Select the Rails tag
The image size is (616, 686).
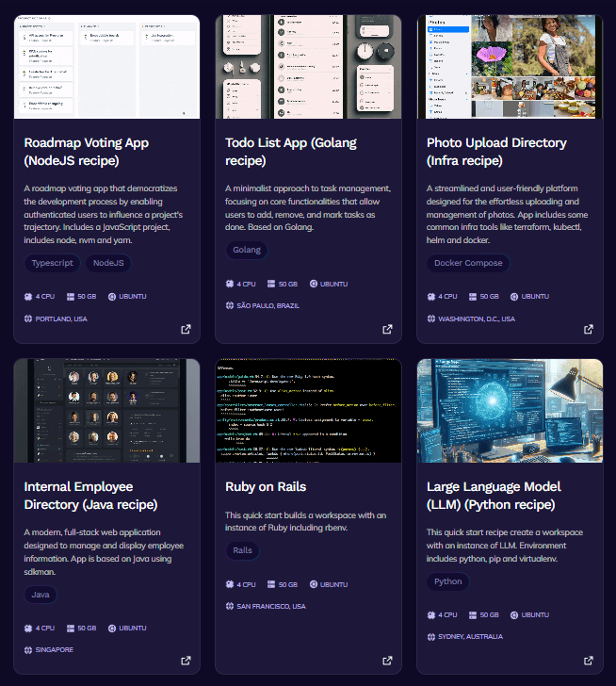click(x=243, y=550)
